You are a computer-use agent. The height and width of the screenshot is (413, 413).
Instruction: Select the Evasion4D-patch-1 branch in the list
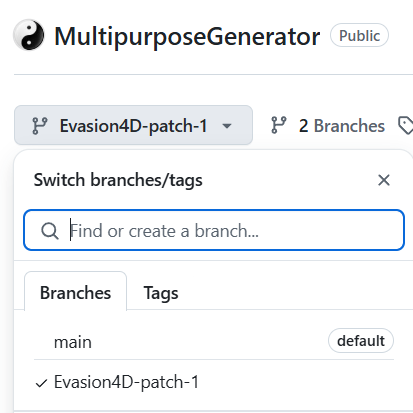click(214, 382)
